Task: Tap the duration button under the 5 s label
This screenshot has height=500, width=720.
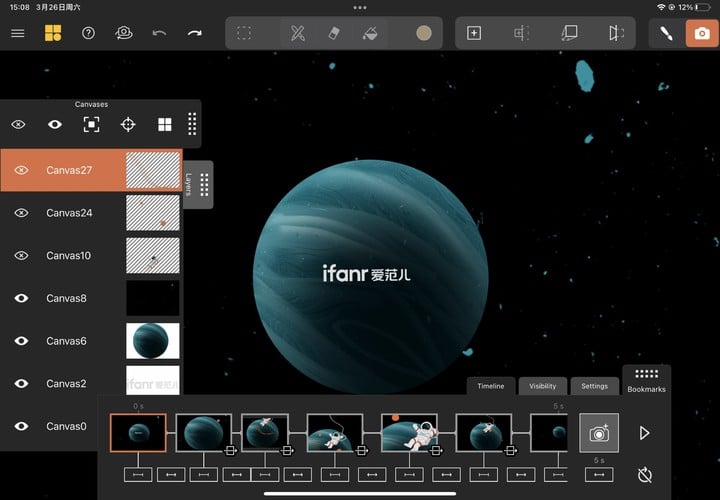Action: tap(599, 475)
